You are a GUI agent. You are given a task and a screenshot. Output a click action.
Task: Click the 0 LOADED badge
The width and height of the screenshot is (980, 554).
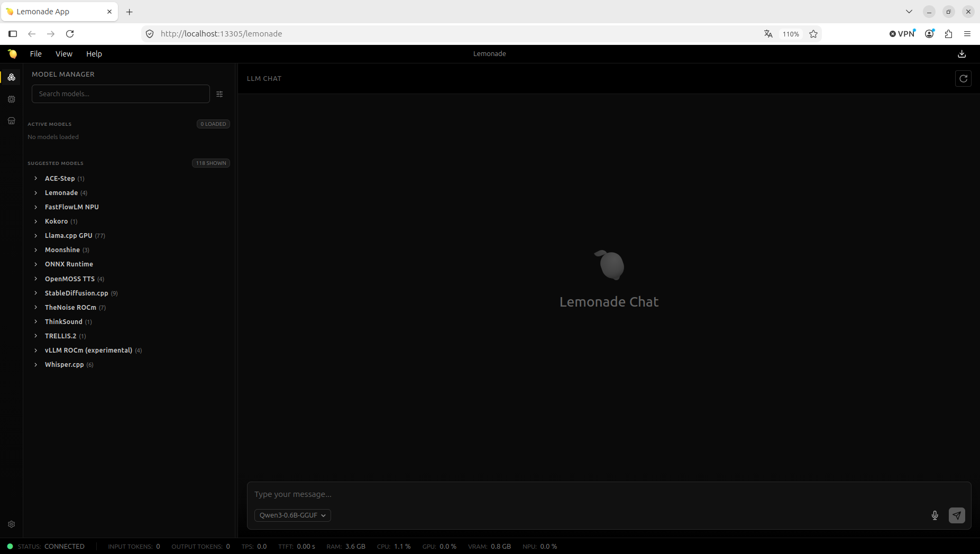coord(213,124)
